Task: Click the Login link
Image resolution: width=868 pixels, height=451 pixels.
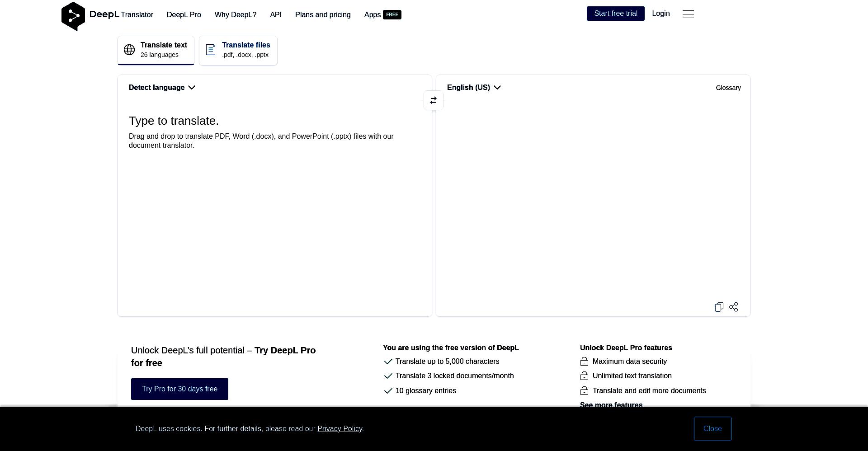Action: click(661, 14)
